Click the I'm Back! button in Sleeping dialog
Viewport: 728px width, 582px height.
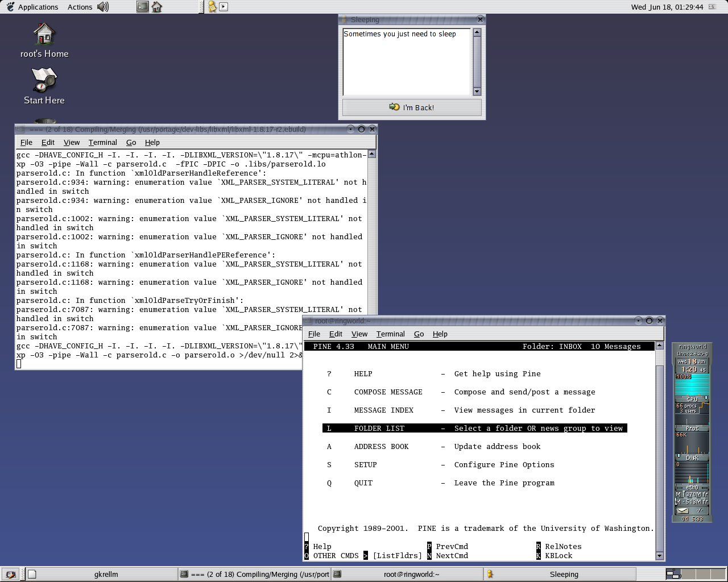point(412,107)
